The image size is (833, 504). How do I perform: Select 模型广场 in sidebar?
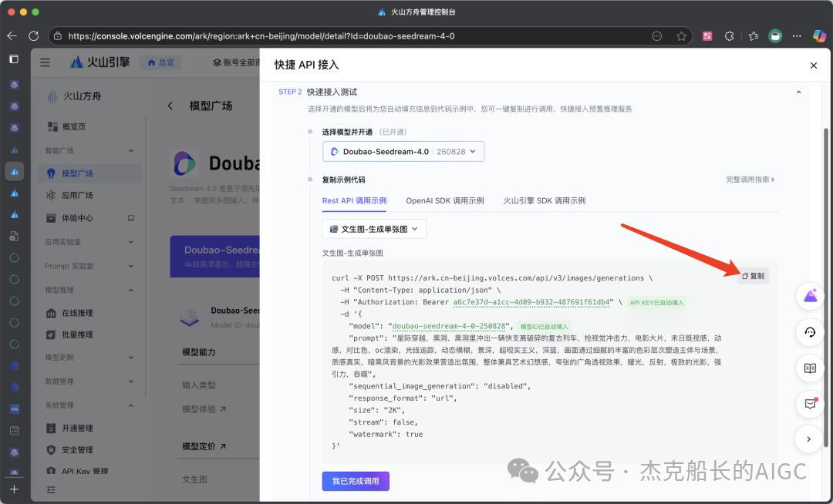click(89, 173)
